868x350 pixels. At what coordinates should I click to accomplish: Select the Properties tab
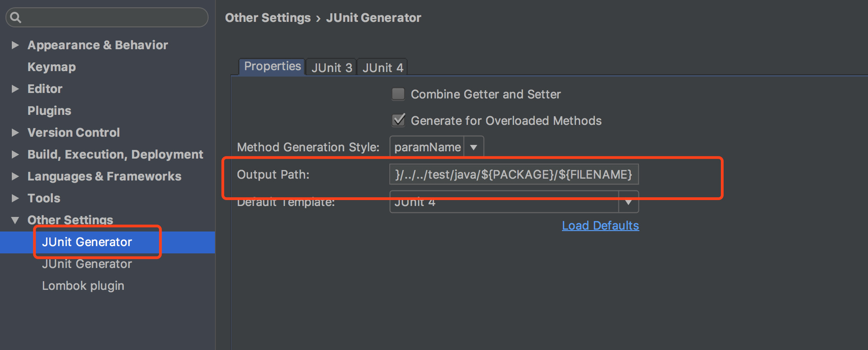[272, 67]
